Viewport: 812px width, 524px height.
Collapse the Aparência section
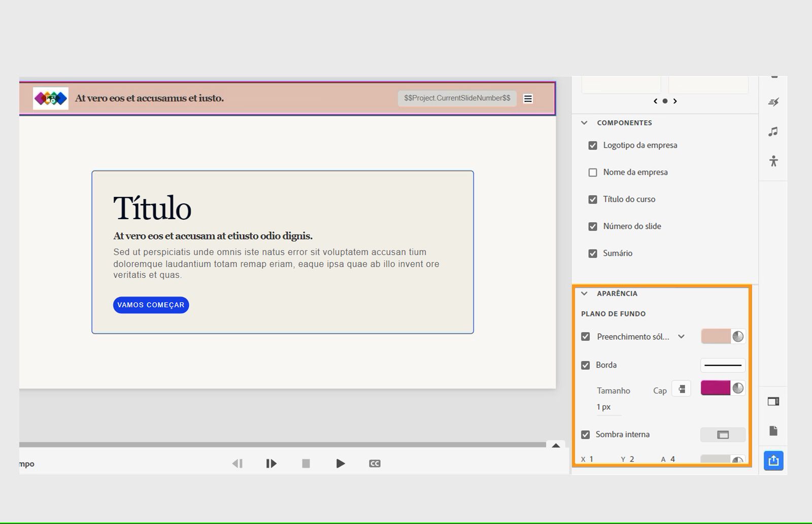584,293
